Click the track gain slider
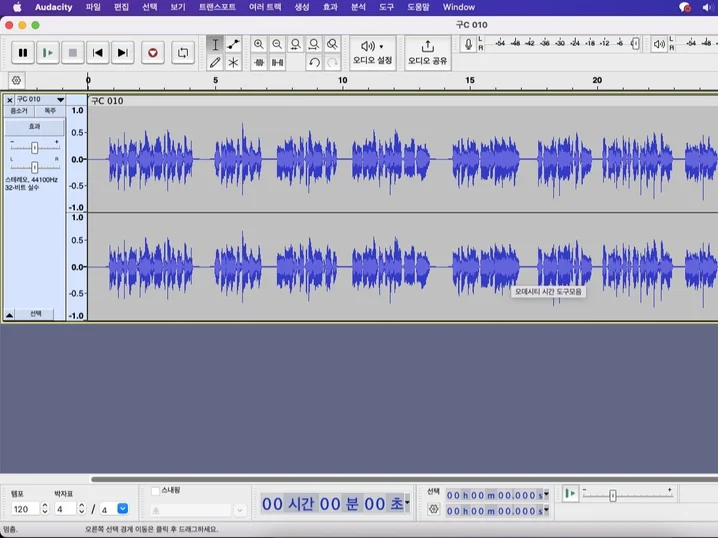This screenshot has height=538, width=718. [34, 146]
